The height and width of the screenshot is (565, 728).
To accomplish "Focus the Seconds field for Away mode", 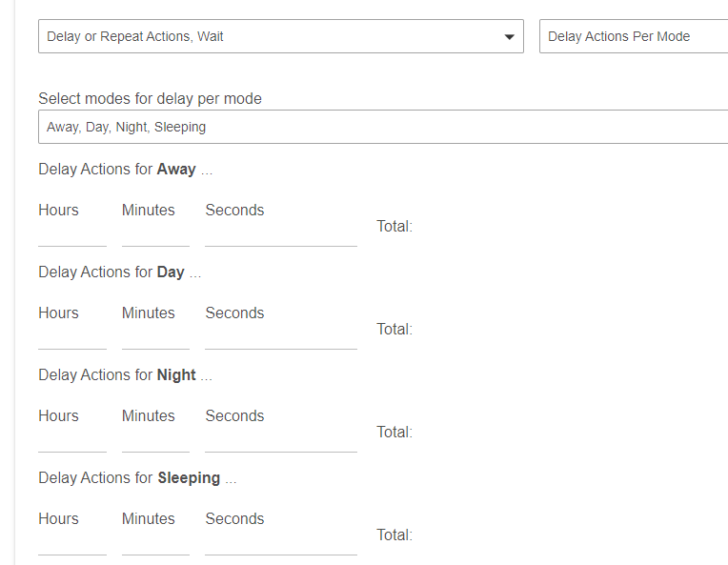I will pos(280,234).
